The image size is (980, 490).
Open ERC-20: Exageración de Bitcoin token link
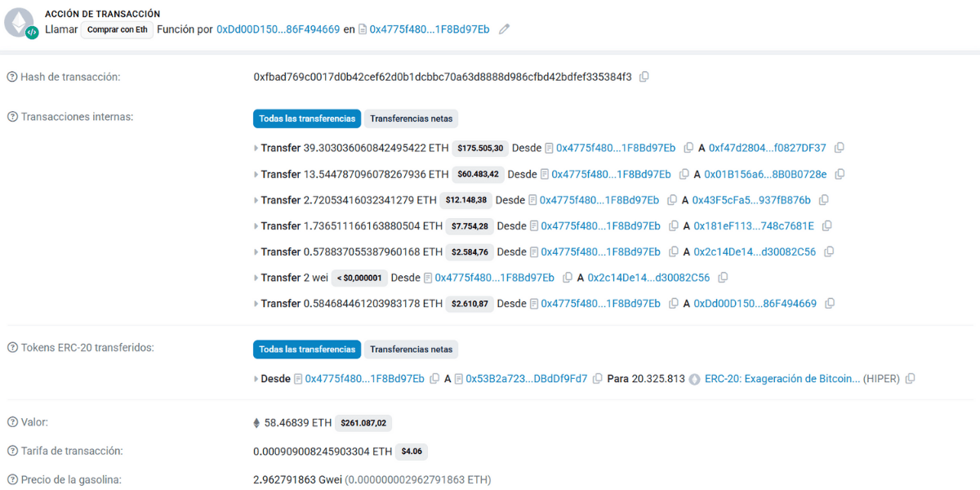pos(782,379)
